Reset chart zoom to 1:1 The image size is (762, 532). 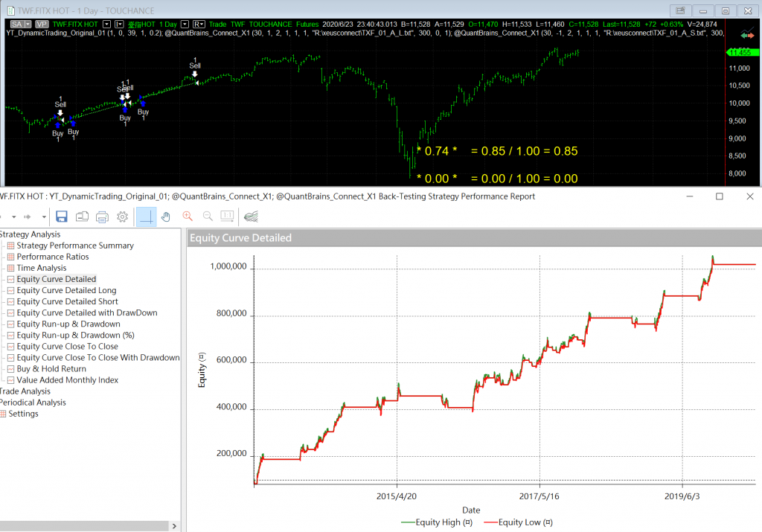(x=228, y=217)
